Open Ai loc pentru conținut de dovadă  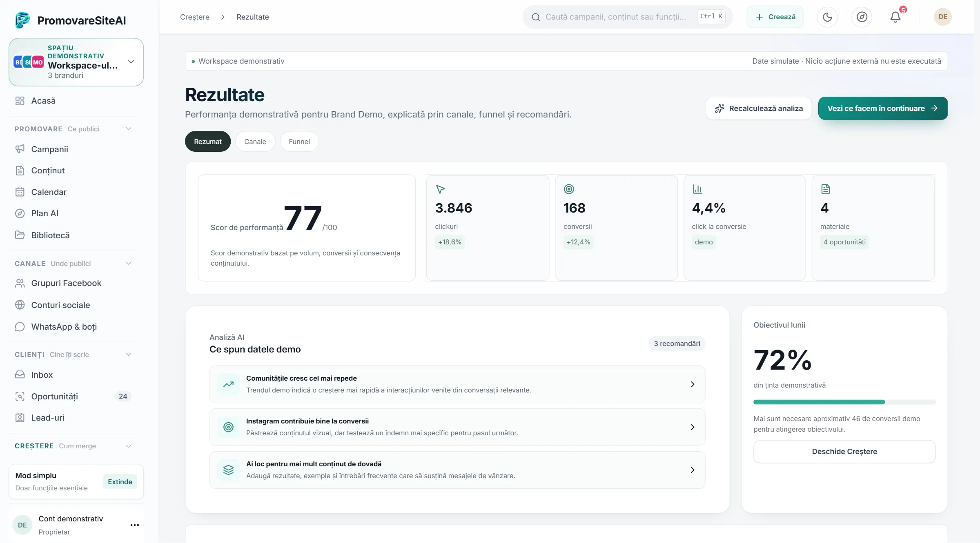pyautogui.click(x=457, y=470)
